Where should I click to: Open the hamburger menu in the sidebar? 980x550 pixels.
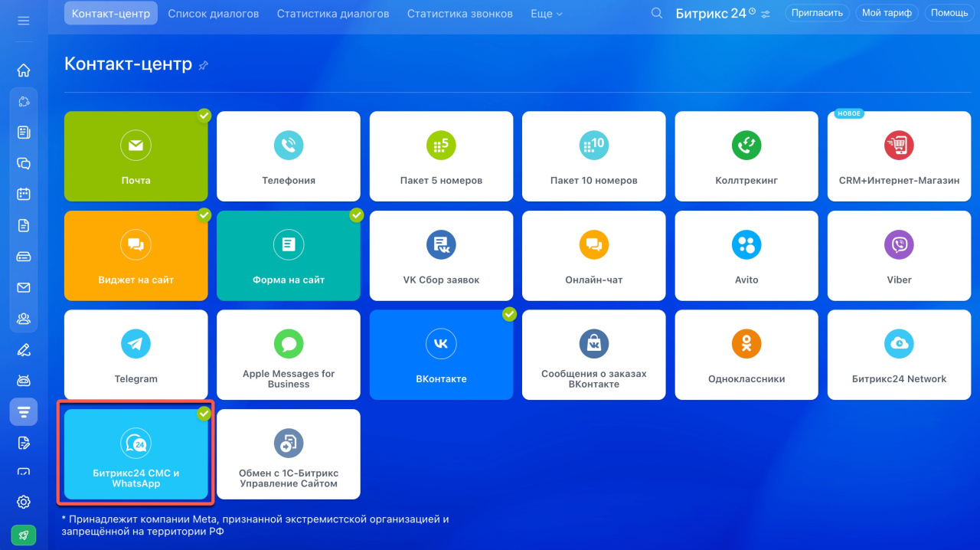coord(24,21)
